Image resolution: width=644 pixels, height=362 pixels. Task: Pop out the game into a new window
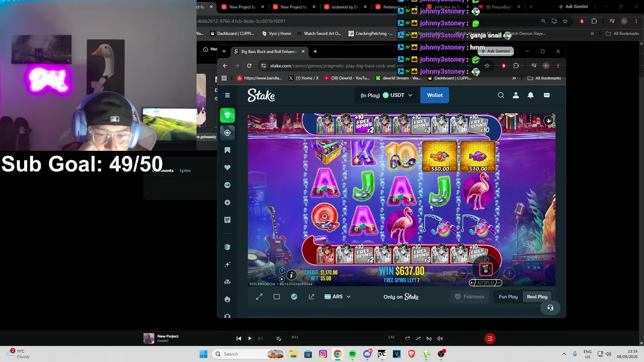pyautogui.click(x=311, y=297)
